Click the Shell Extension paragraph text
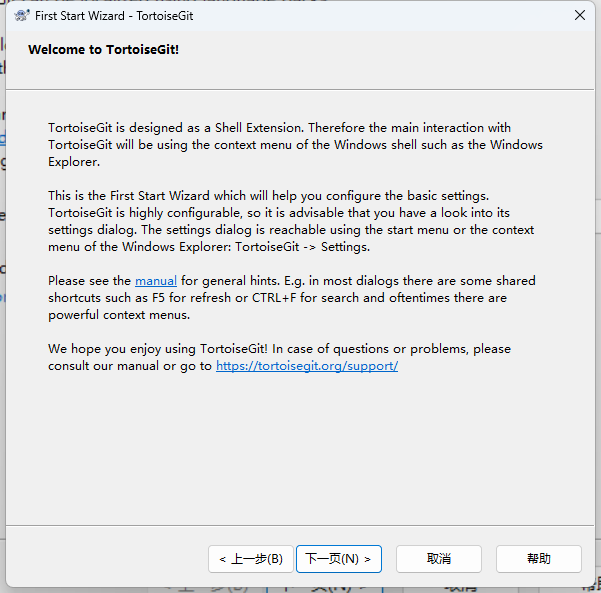 pyautogui.click(x=280, y=144)
